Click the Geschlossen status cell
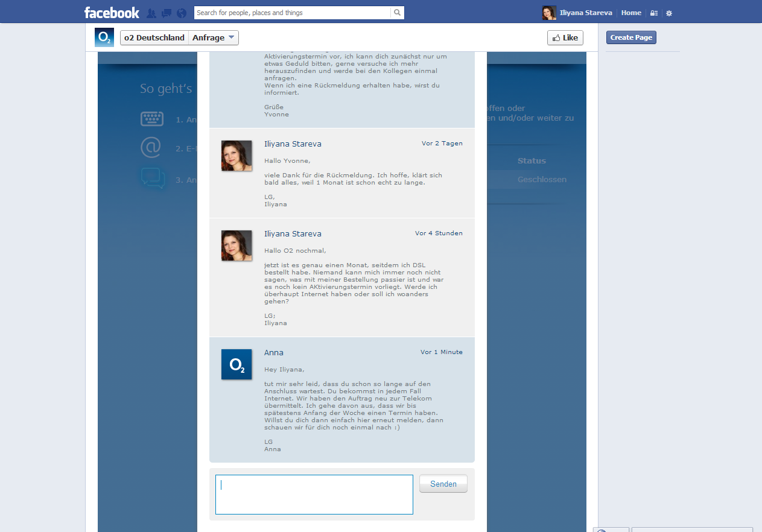The width and height of the screenshot is (762, 532). [x=542, y=180]
